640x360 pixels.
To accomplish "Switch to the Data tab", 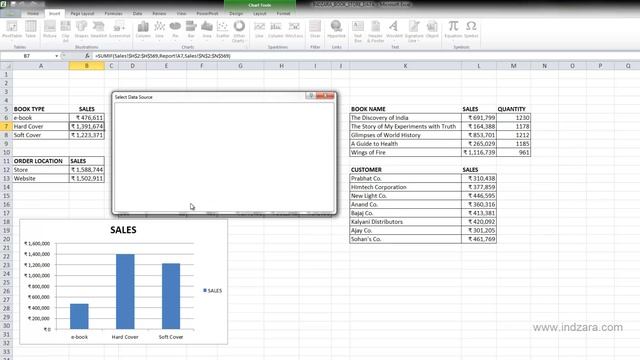I will [x=138, y=13].
